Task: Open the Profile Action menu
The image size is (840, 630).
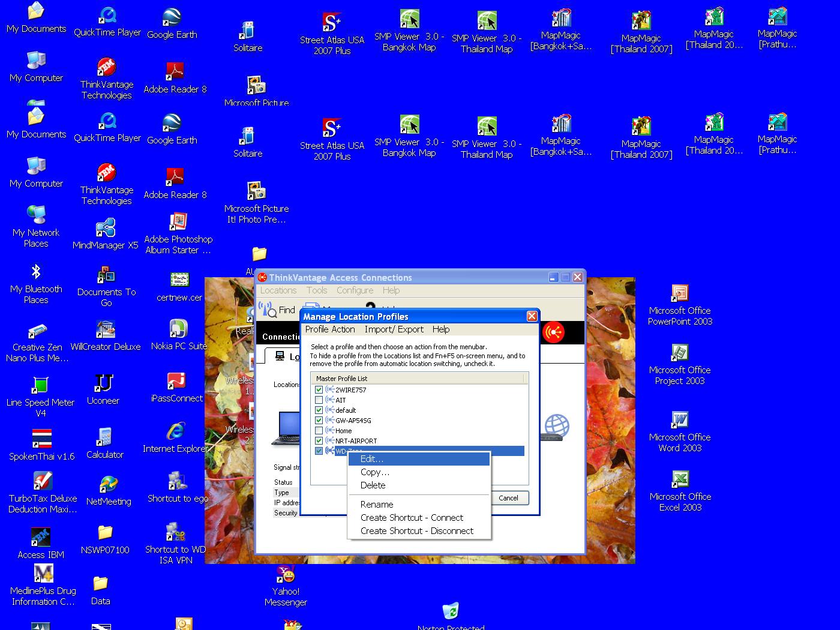Action: pyautogui.click(x=330, y=329)
